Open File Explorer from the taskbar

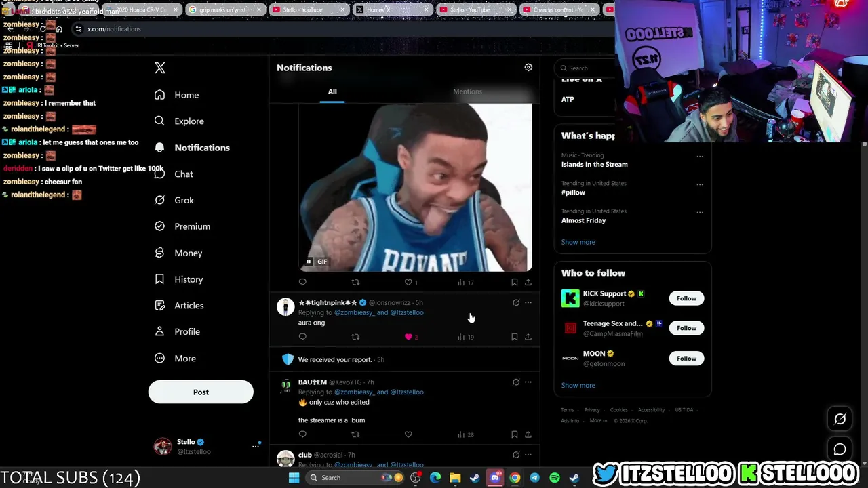click(455, 478)
